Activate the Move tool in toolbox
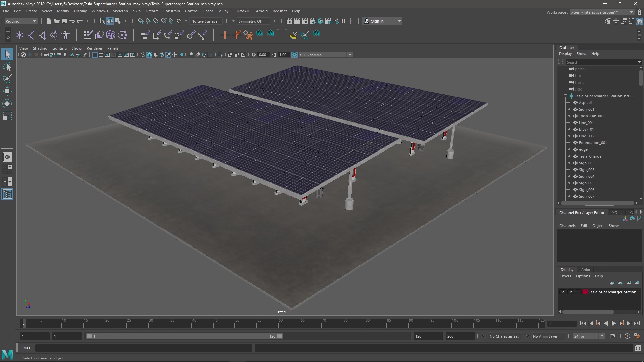 click(7, 91)
